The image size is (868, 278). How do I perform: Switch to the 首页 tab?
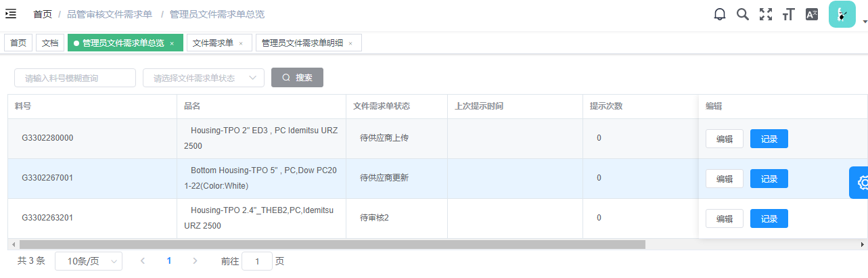coord(18,43)
